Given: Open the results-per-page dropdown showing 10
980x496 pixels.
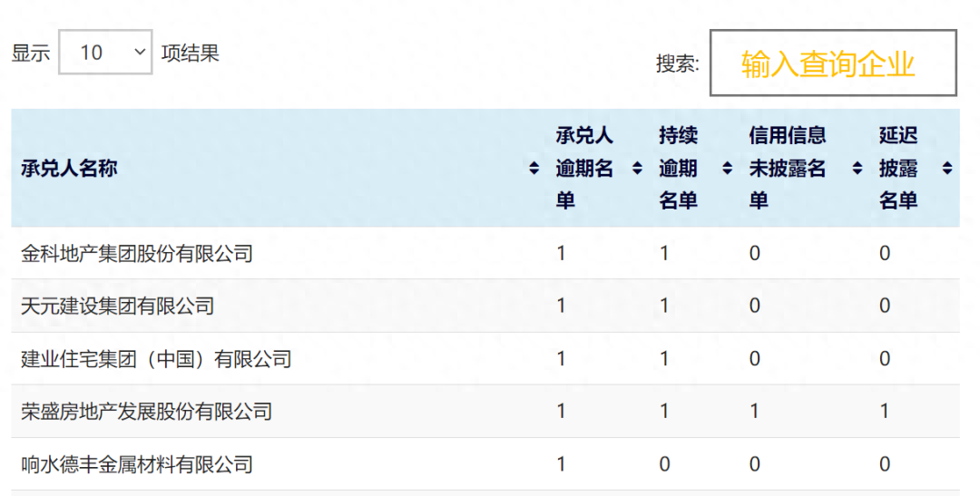Looking at the screenshot, I should click(x=106, y=53).
